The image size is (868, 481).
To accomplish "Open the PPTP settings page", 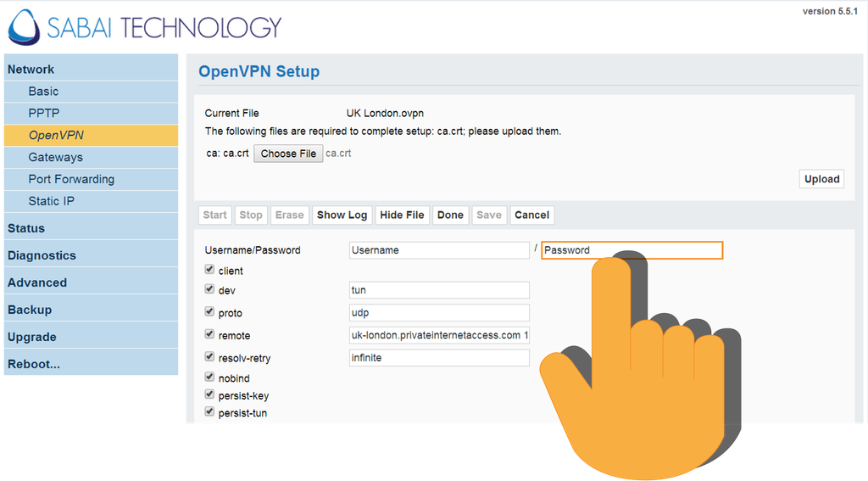I will 91,113.
